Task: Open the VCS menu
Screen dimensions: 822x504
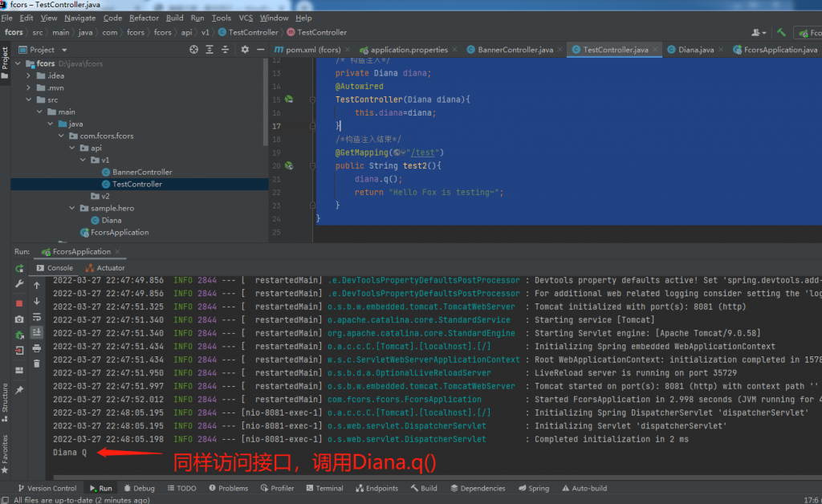Action: point(246,18)
